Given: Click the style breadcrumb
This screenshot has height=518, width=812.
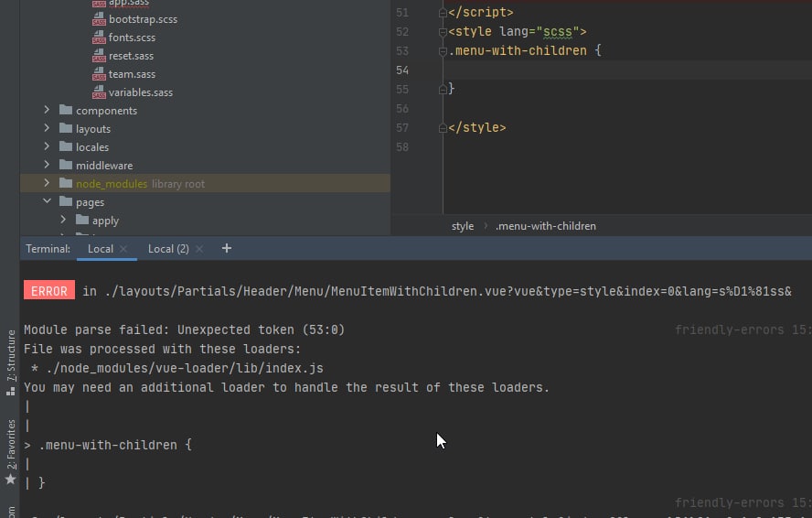Looking at the screenshot, I should pyautogui.click(x=463, y=226).
